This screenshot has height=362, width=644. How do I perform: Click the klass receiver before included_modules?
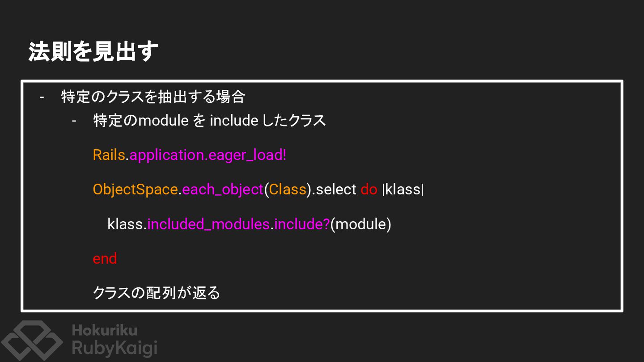click(125, 224)
